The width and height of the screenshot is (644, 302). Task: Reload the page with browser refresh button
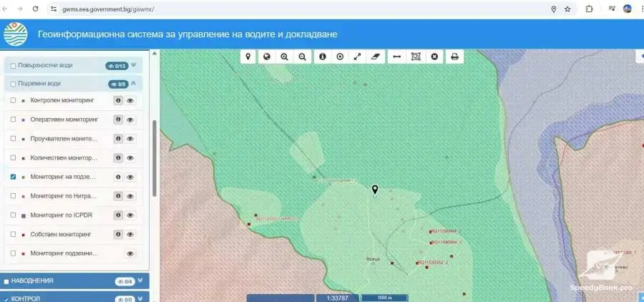tap(35, 9)
